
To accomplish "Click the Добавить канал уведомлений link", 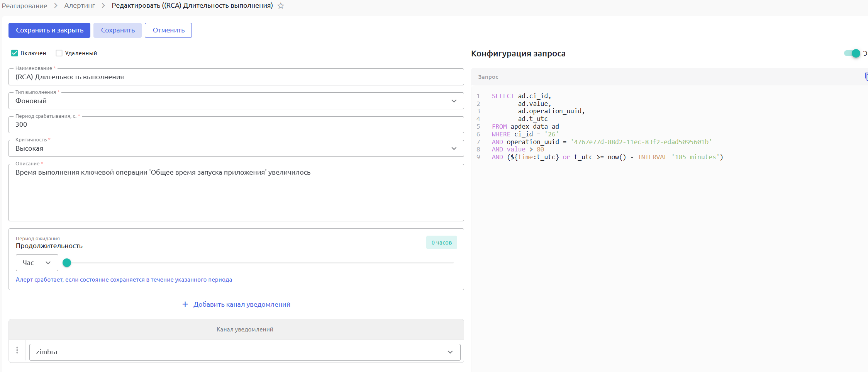I will tap(242, 304).
